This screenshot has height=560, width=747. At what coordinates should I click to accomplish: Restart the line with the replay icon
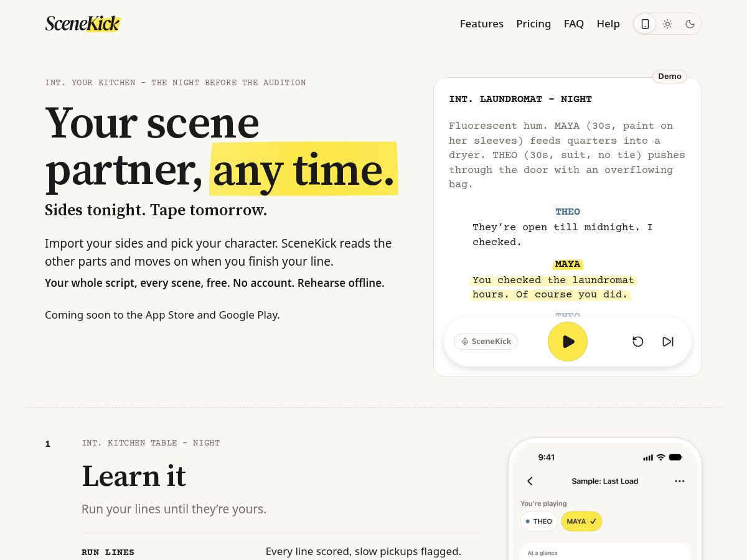[638, 342]
